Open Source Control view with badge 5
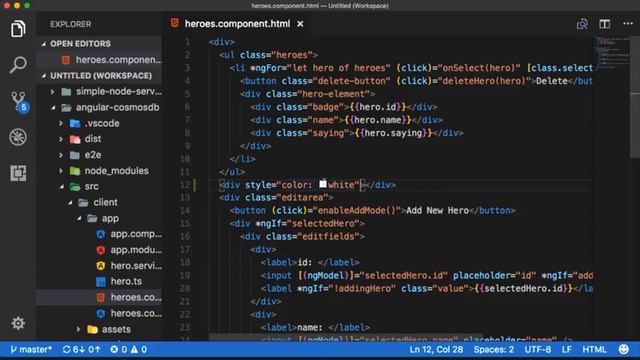The image size is (640, 360). (x=19, y=101)
